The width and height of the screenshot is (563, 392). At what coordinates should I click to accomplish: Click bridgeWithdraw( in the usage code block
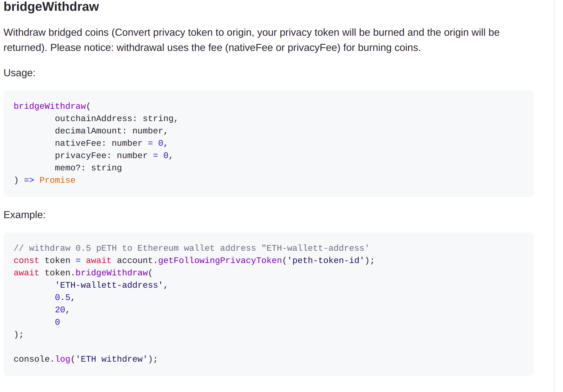coord(52,106)
